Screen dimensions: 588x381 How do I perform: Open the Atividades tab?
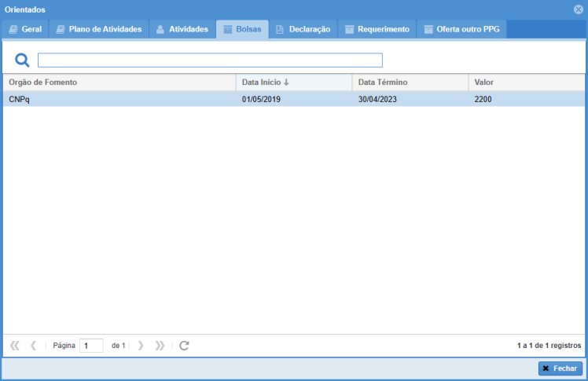[x=182, y=29]
